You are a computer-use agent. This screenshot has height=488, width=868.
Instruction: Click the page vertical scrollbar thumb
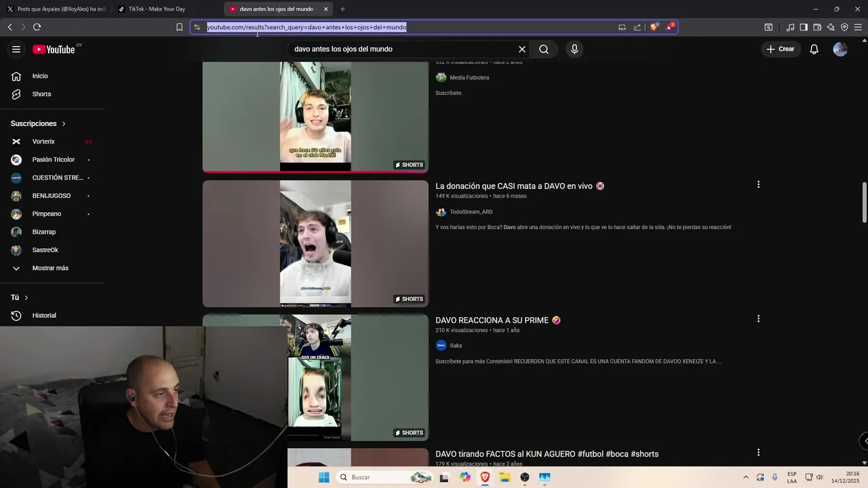(x=864, y=201)
